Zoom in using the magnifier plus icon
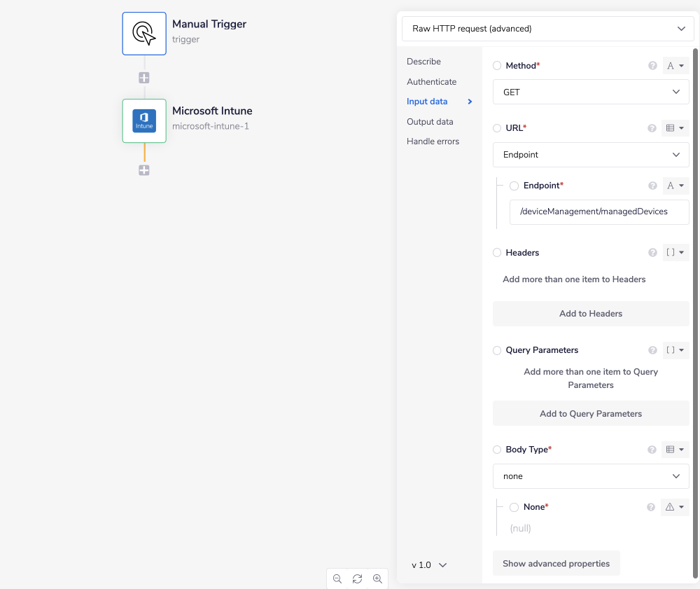 click(x=377, y=579)
